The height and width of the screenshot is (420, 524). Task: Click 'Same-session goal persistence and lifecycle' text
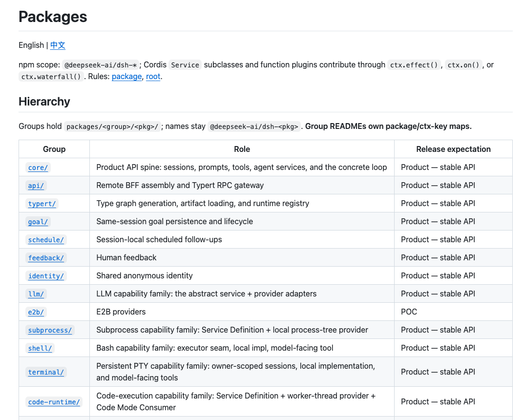click(x=174, y=222)
